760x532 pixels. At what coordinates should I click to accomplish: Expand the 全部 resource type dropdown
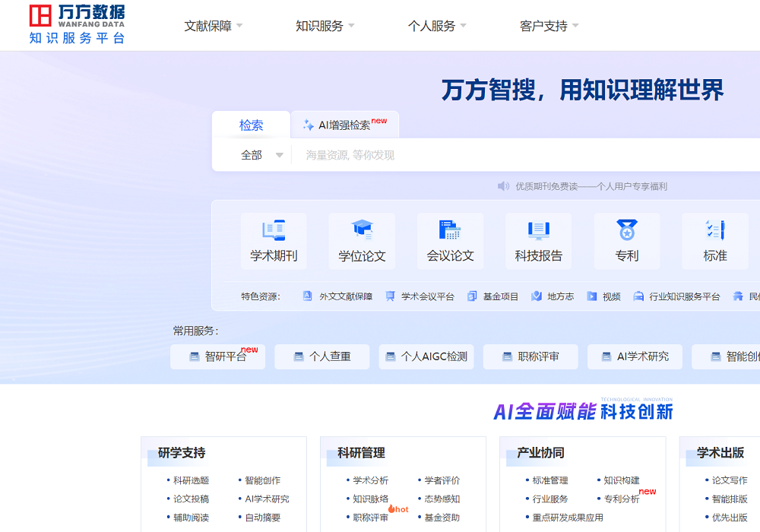tap(262, 154)
